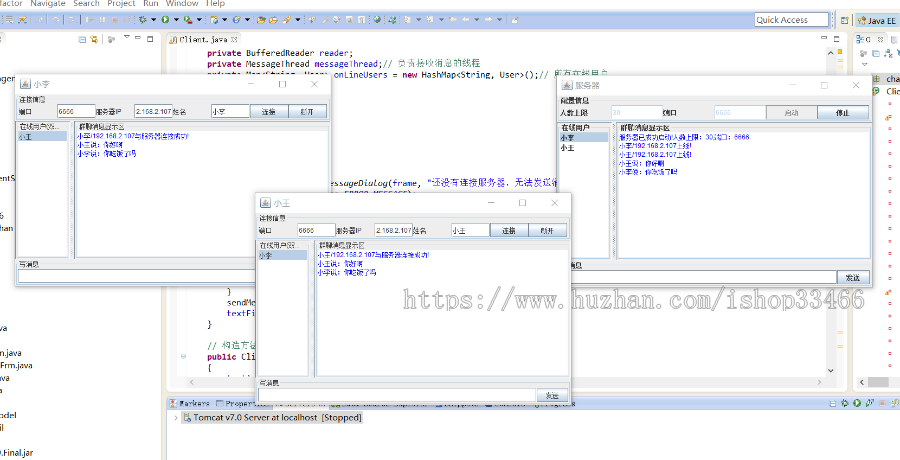Click the 发送 button in 小王 window
Image resolution: width=900 pixels, height=460 pixels.
pyautogui.click(x=551, y=396)
